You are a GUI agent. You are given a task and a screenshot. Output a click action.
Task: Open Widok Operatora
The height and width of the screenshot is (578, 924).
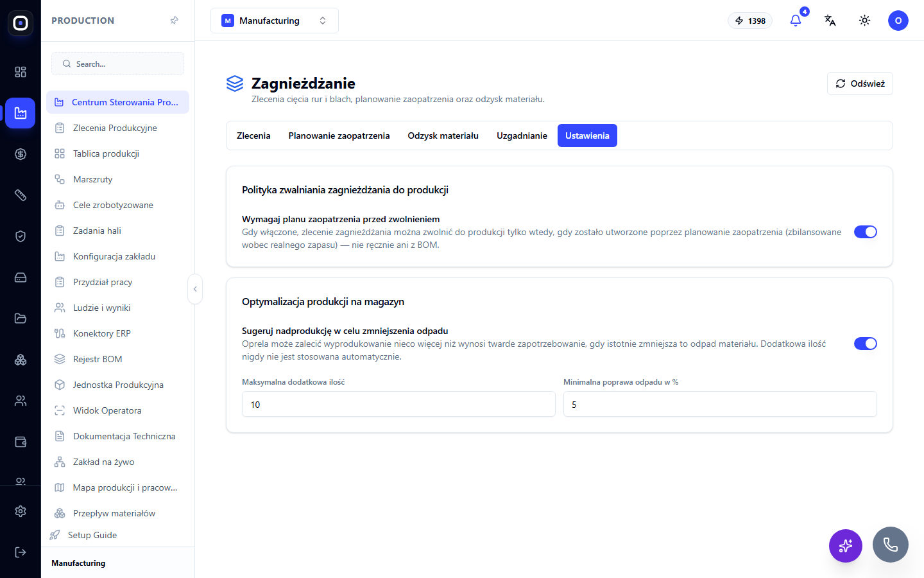coord(117,410)
